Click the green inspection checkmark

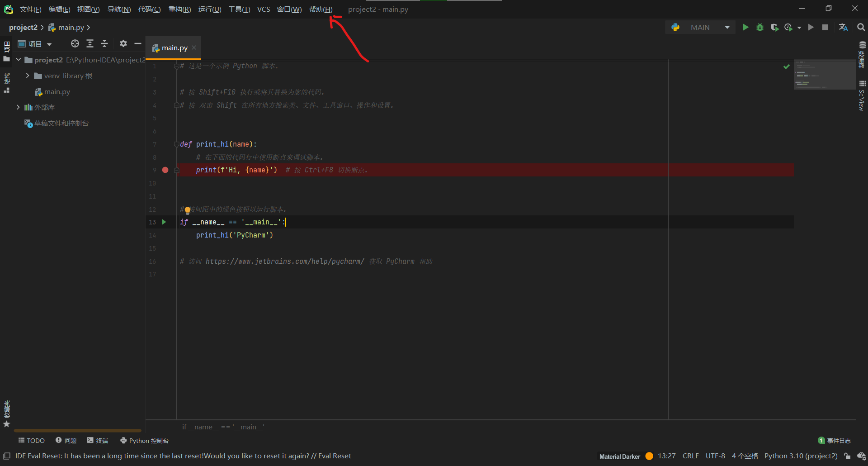click(x=787, y=67)
